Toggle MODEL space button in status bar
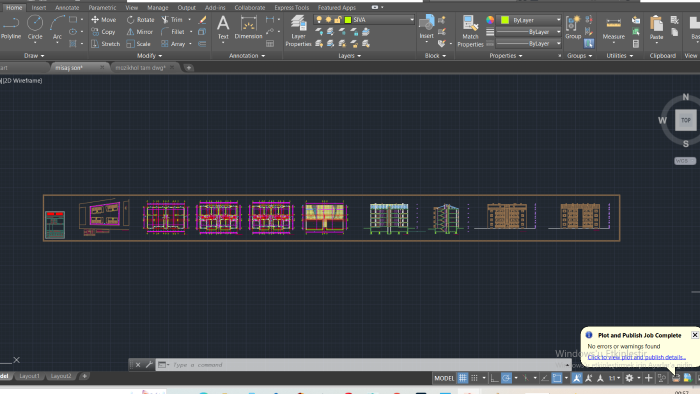This screenshot has height=394, width=700. tap(444, 378)
